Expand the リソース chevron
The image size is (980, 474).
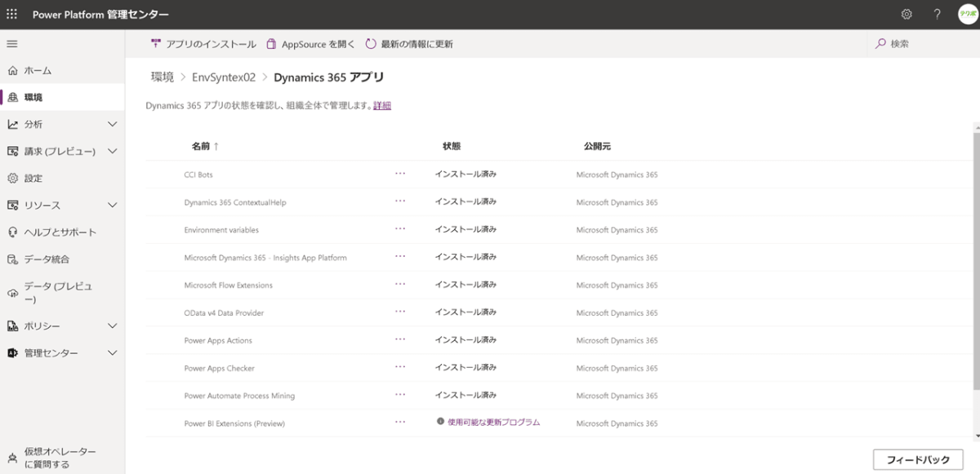[x=113, y=205]
